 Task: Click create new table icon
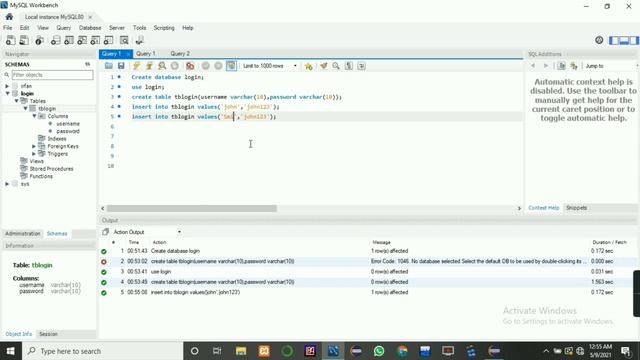pos(69,40)
